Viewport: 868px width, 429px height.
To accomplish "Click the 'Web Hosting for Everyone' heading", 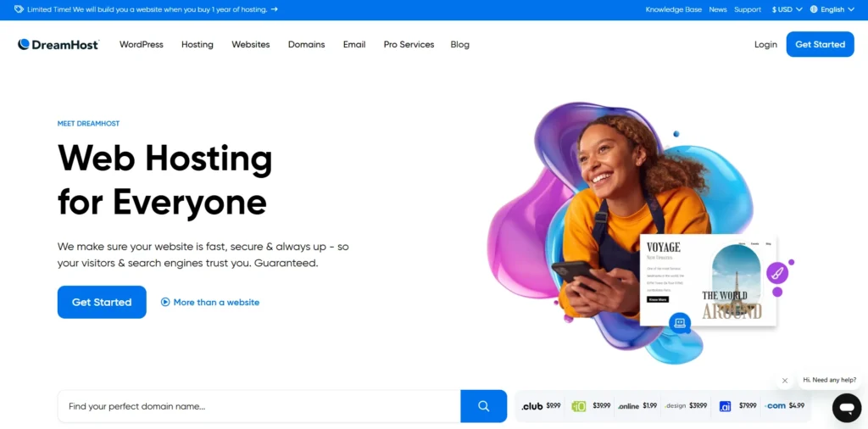I will [165, 180].
